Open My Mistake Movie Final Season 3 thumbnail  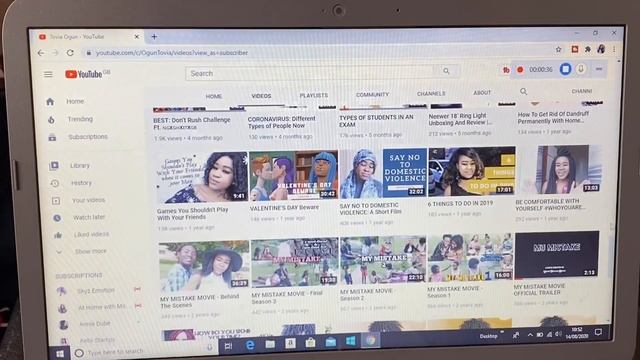(x=295, y=262)
